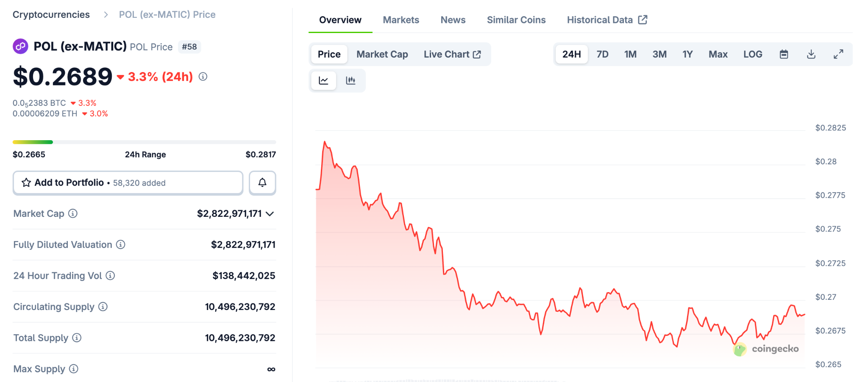Image resolution: width=868 pixels, height=382 pixels.
Task: Click the POL coin logo icon
Action: click(20, 46)
